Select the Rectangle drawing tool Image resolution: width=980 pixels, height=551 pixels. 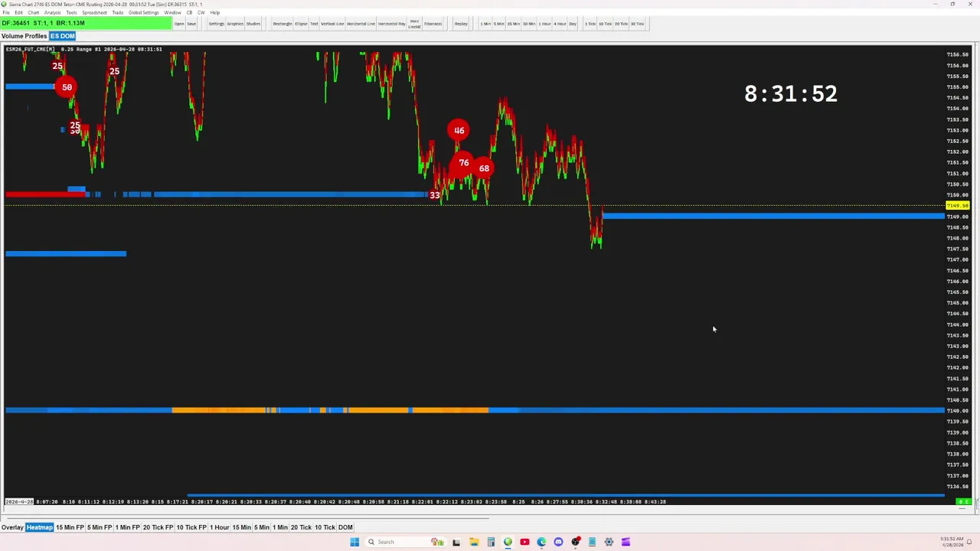[283, 24]
